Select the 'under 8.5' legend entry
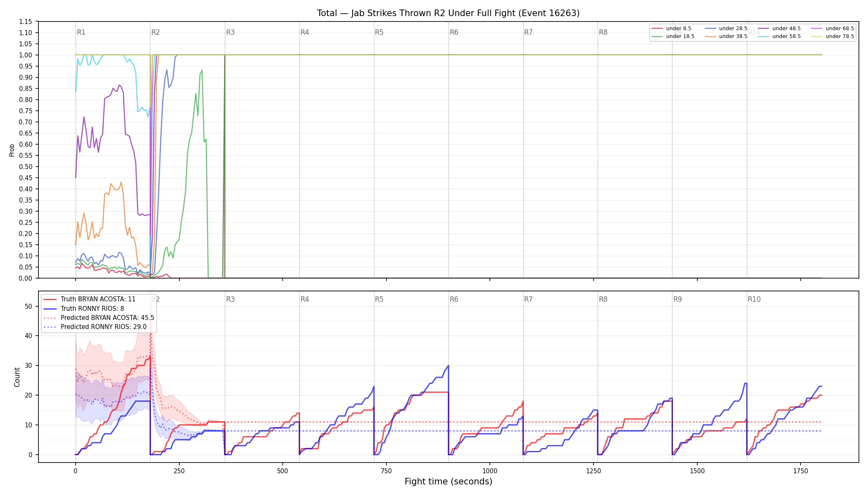Image resolution: width=868 pixels, height=496 pixels. [x=671, y=29]
